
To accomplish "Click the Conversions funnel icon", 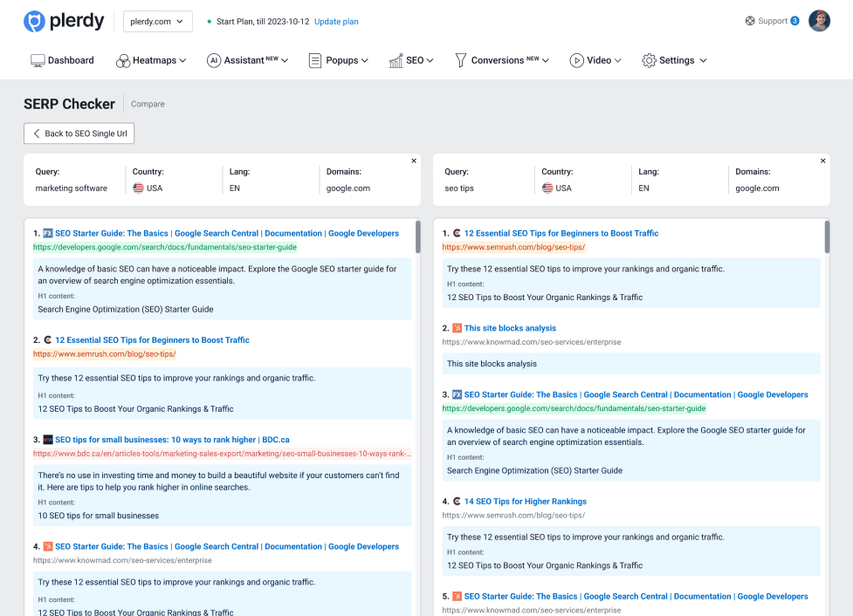I will pos(461,60).
